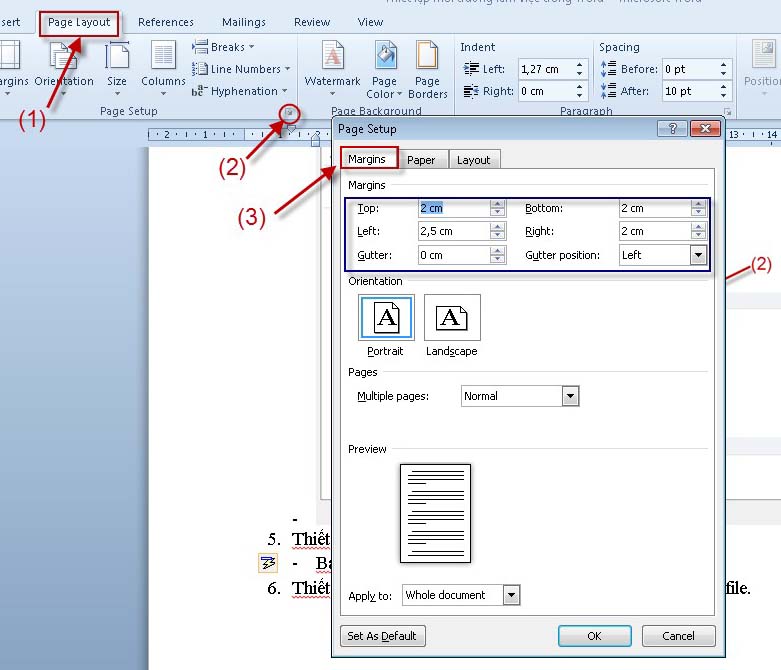781x670 pixels.
Task: Open the View ribbon tab
Action: 370,22
